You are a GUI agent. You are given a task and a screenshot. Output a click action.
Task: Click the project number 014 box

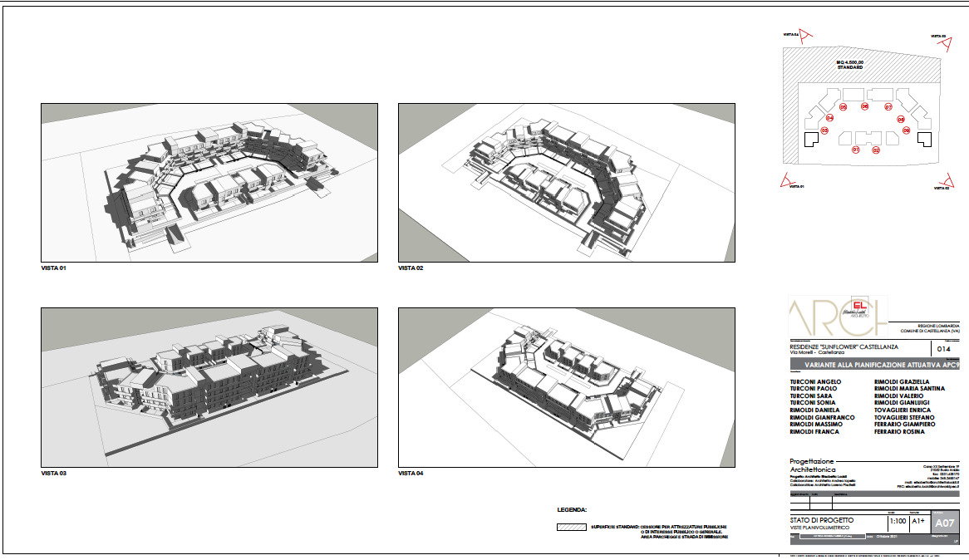pos(942,349)
